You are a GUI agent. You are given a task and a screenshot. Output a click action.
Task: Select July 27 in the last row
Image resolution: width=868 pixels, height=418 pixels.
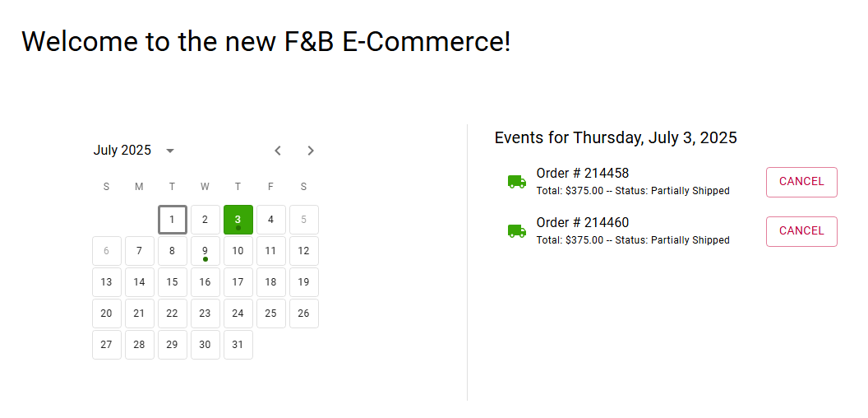[x=106, y=345]
